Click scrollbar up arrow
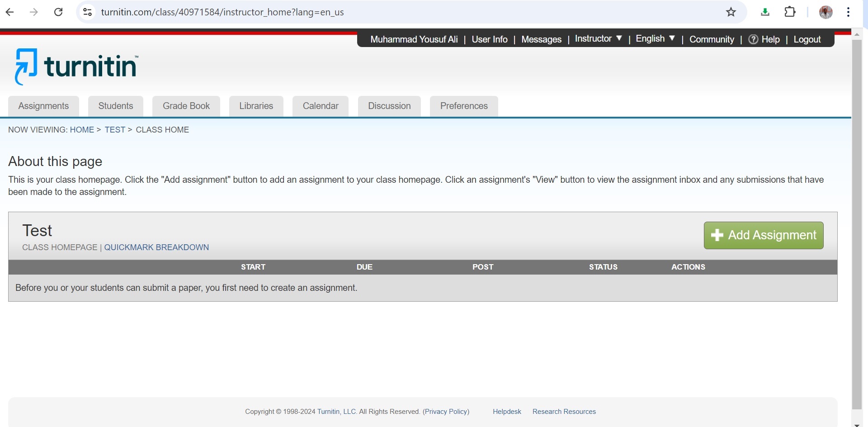The image size is (868, 427). tap(857, 34)
